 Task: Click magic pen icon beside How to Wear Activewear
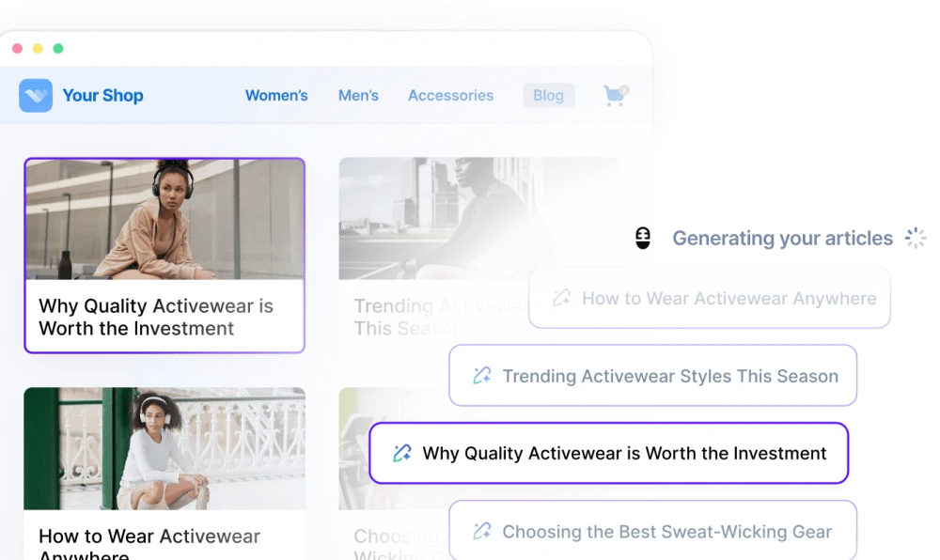pos(562,298)
